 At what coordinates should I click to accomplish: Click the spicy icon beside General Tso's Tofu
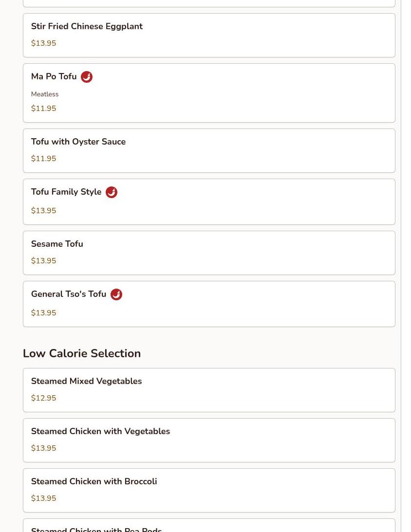pyautogui.click(x=116, y=294)
